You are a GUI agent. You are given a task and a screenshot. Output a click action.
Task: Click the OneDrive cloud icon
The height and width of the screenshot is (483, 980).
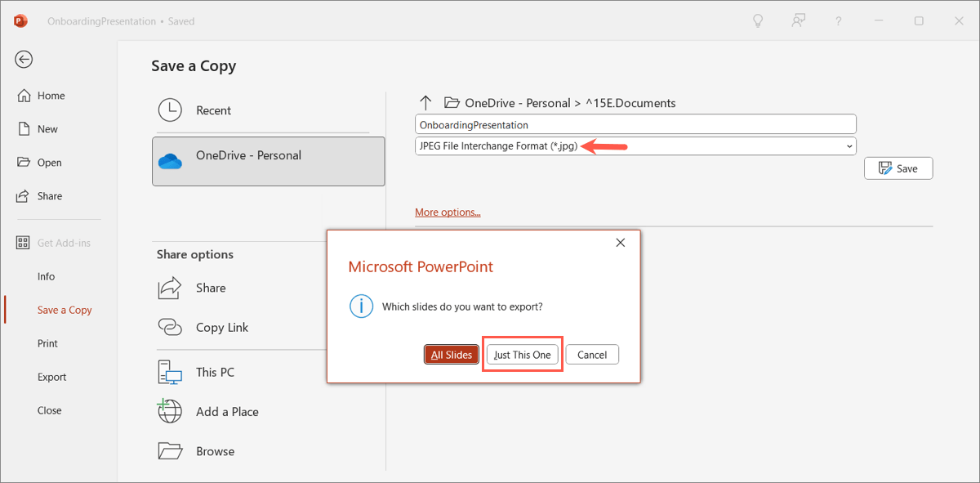tap(170, 161)
